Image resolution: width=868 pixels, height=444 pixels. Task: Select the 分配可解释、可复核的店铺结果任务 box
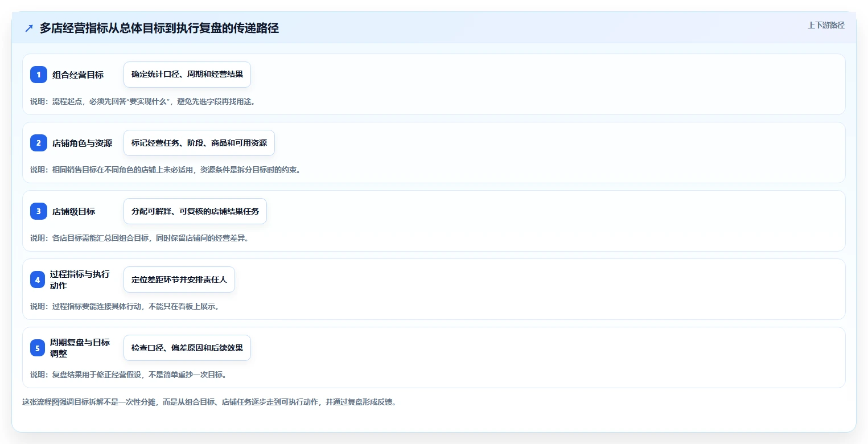[195, 211]
